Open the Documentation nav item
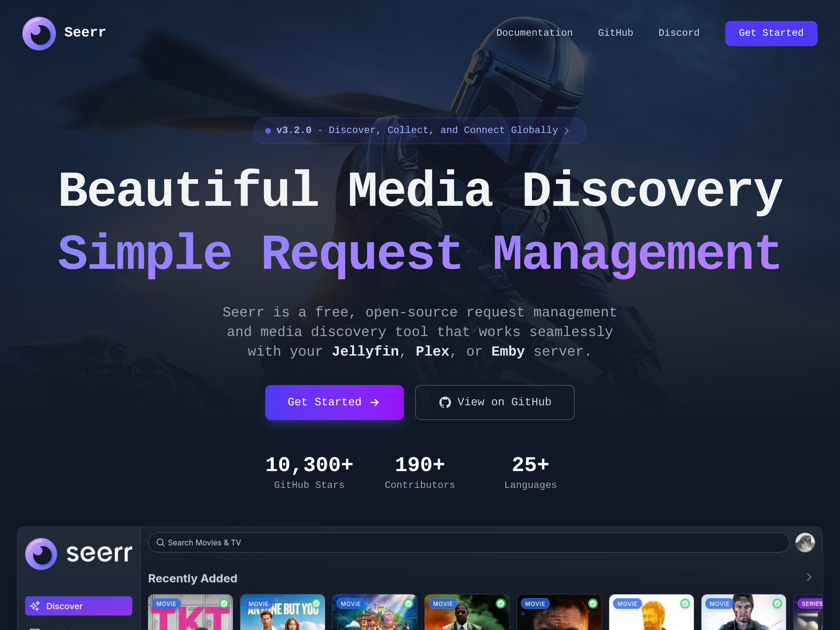840x630 pixels. (534, 33)
